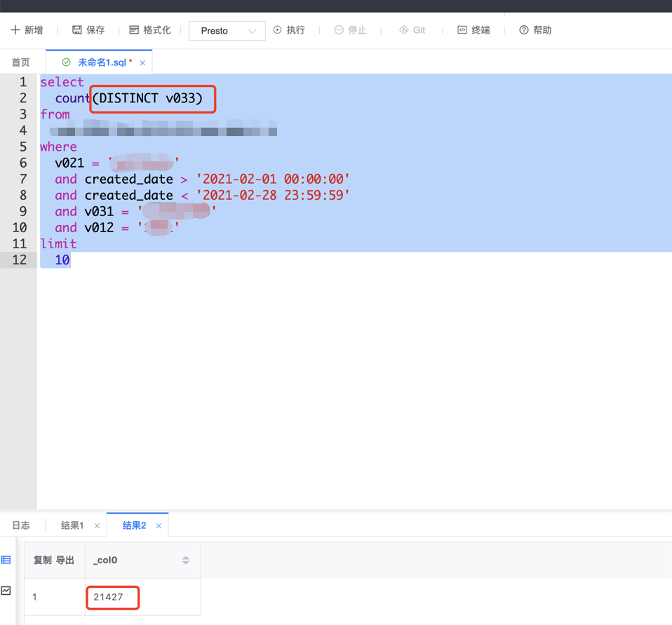Click the 导出 (export) link in results

pyautogui.click(x=65, y=560)
